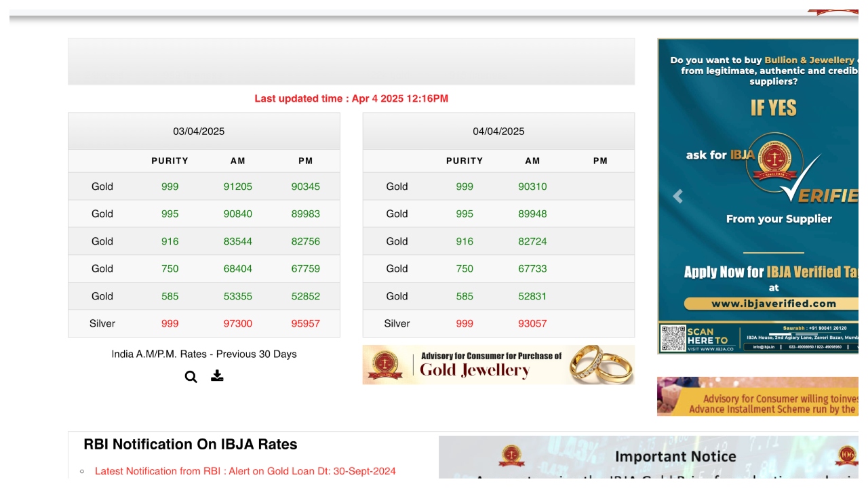Click Silver AM rate 93057
This screenshot has height=488, width=868.
click(x=532, y=323)
